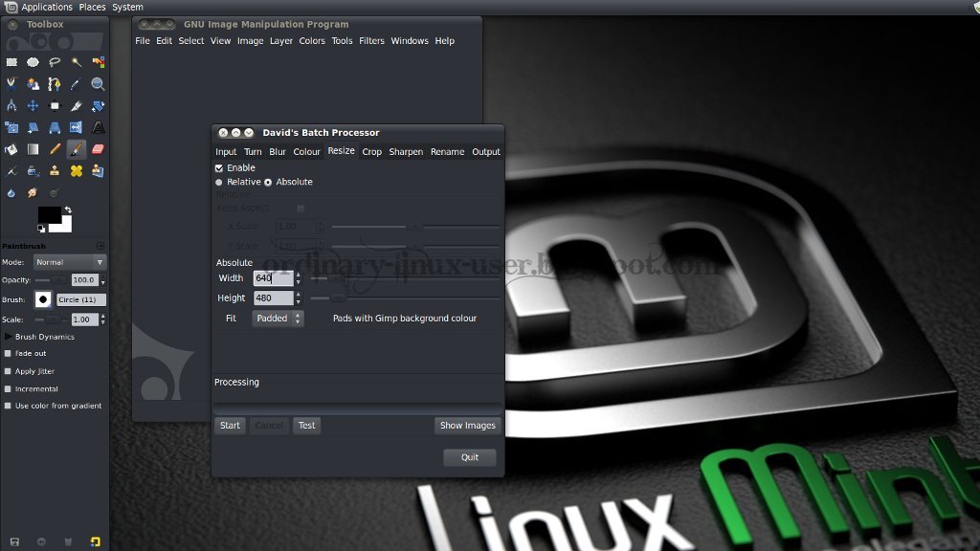Image resolution: width=980 pixels, height=551 pixels.
Task: Click the black foreground color swatch
Action: coord(48,213)
